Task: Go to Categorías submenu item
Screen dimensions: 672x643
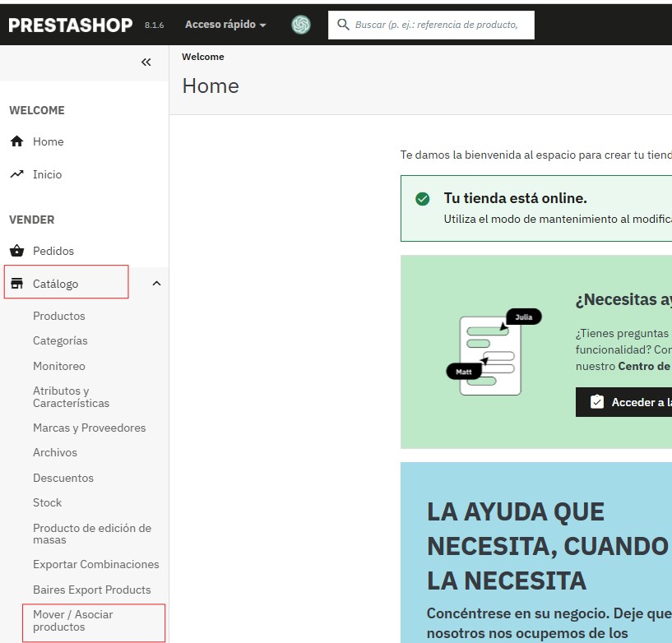Action: click(60, 340)
